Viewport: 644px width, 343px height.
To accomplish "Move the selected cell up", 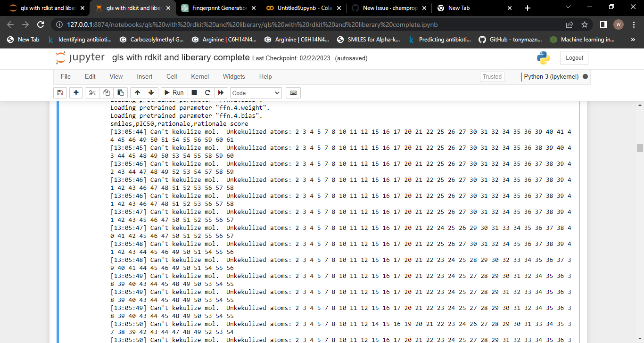I will tap(137, 93).
